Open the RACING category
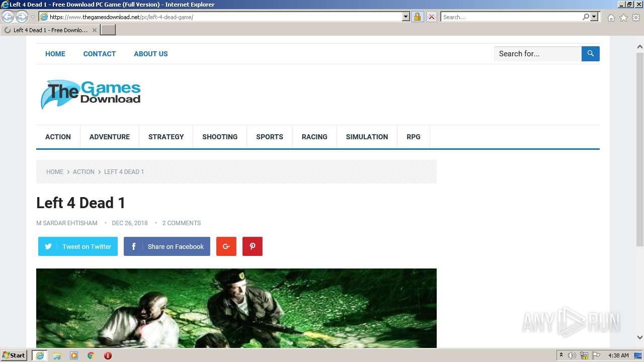 314,137
